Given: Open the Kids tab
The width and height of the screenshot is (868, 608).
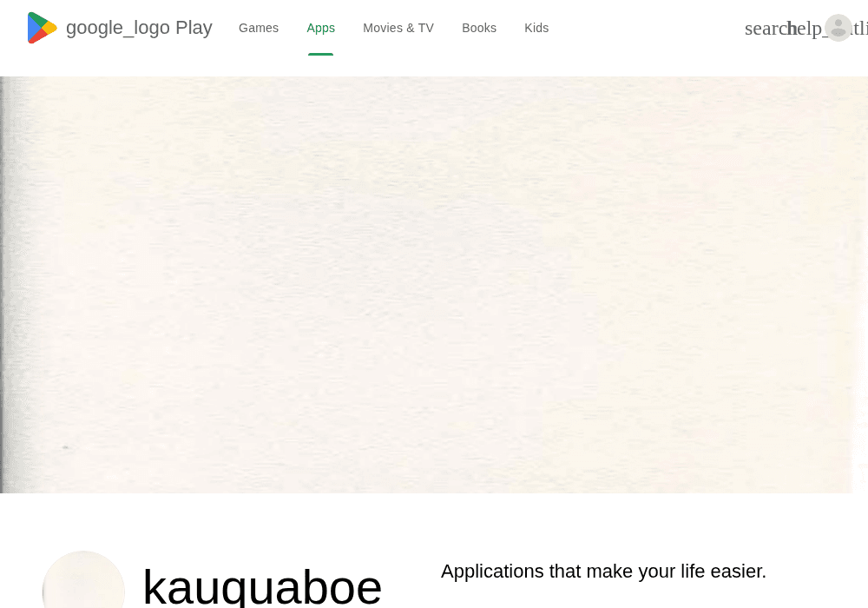Looking at the screenshot, I should (536, 28).
